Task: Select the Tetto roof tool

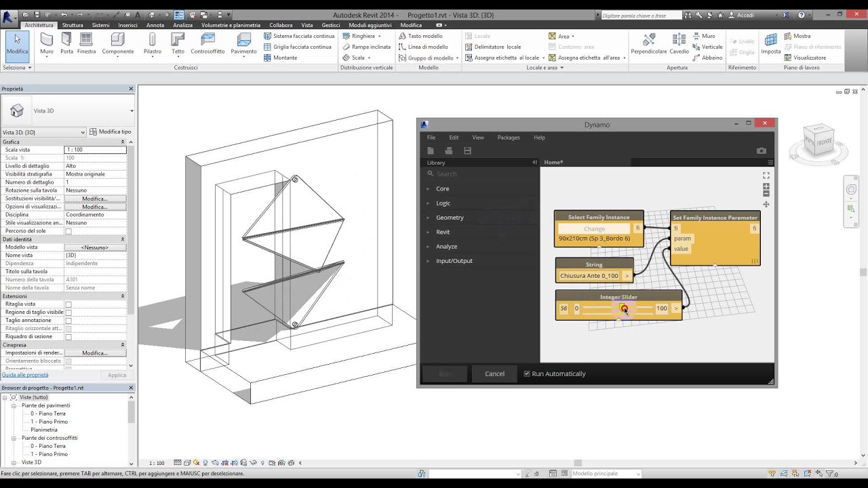Action: tap(178, 43)
